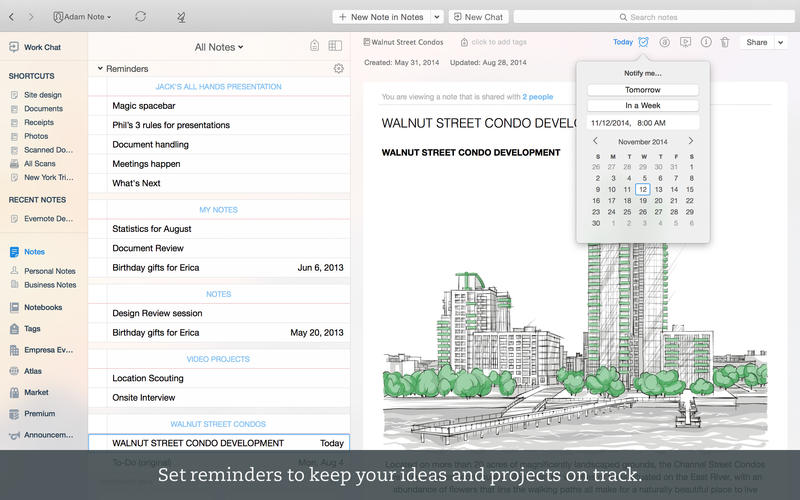Click the presentation mode icon
This screenshot has height=500, width=800.
click(685, 42)
